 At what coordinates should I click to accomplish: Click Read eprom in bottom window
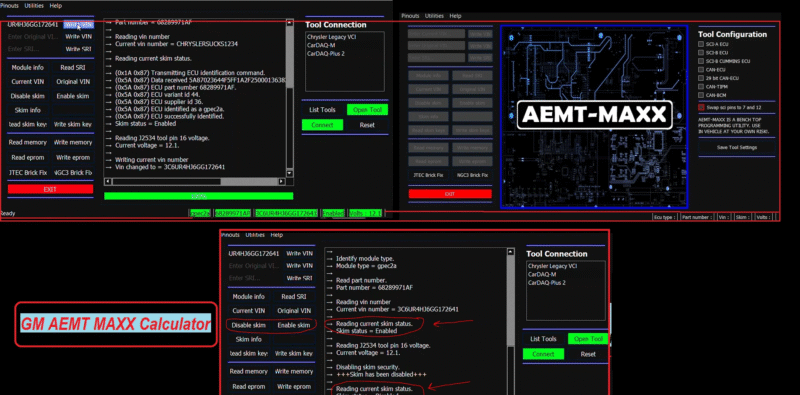point(248,387)
